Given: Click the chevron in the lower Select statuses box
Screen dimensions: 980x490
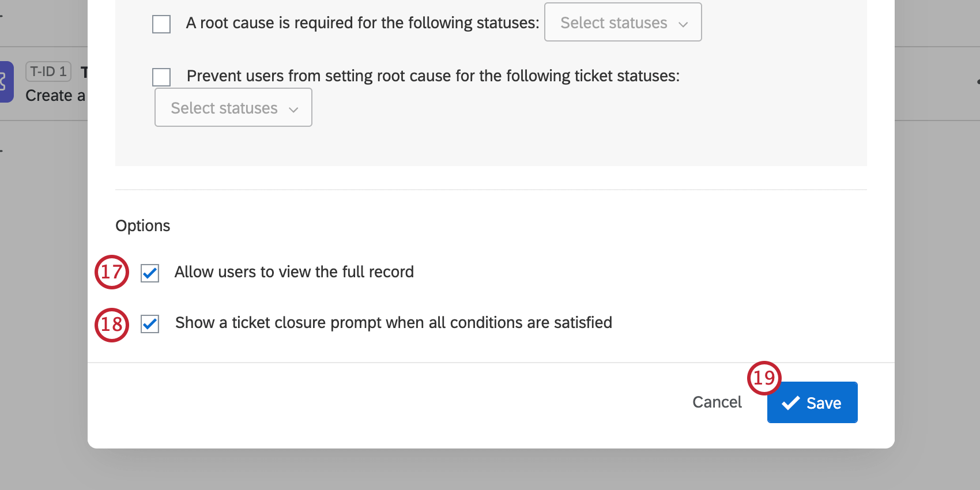Looking at the screenshot, I should click(293, 108).
